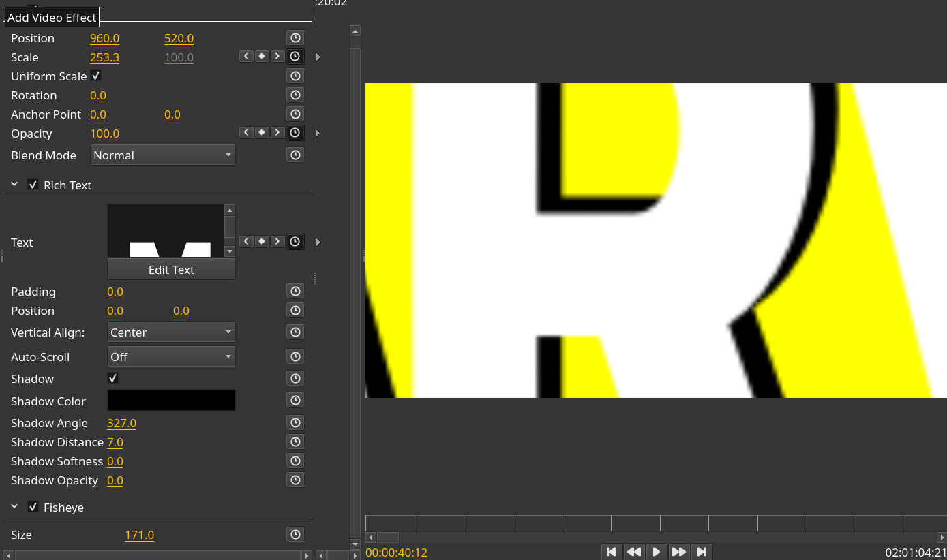Toggle keyframing clock for Rotation
This screenshot has height=560, width=947.
[x=295, y=95]
